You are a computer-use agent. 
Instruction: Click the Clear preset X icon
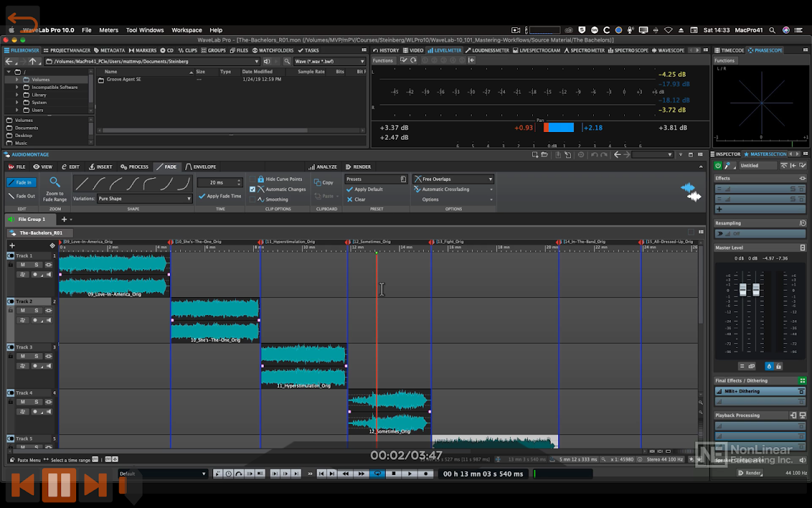[350, 199]
